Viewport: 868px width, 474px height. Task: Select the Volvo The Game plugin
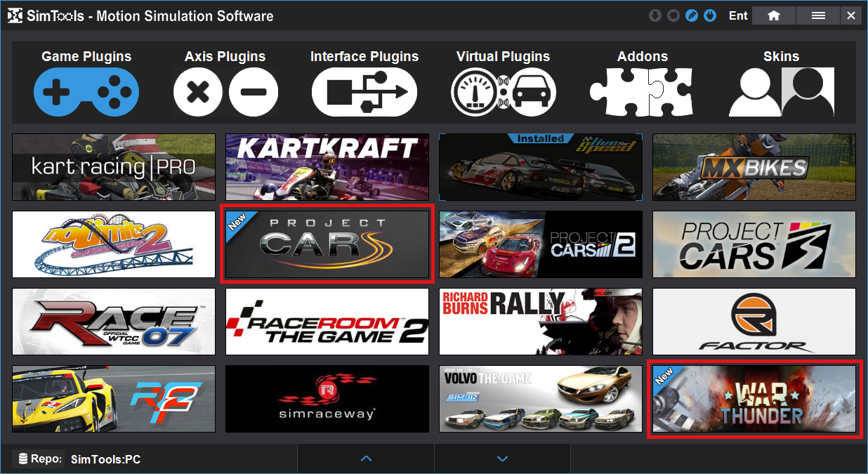tap(541, 399)
